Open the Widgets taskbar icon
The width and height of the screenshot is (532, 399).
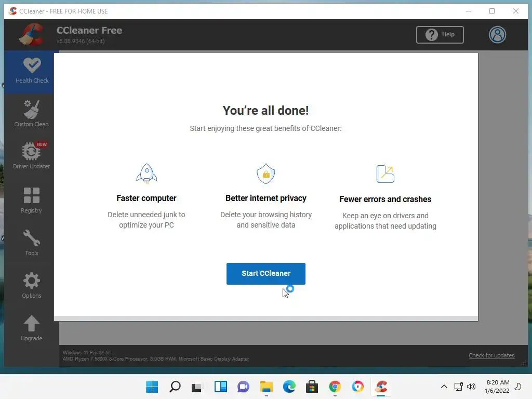tap(220, 387)
